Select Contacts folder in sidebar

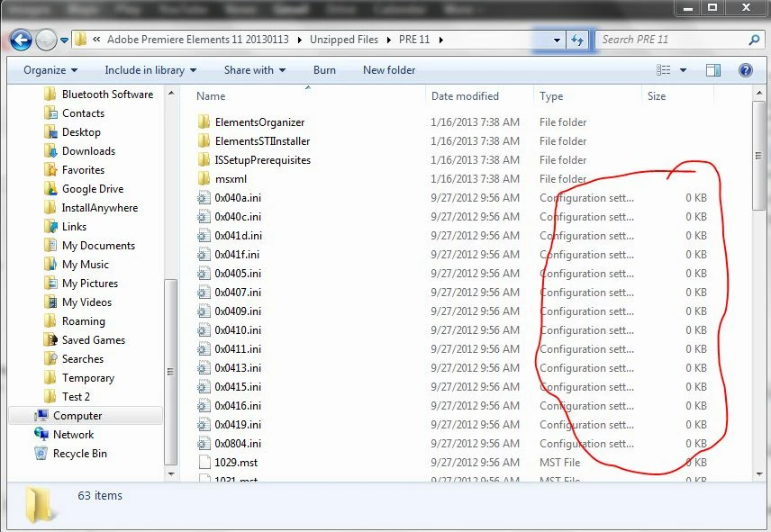[x=74, y=113]
